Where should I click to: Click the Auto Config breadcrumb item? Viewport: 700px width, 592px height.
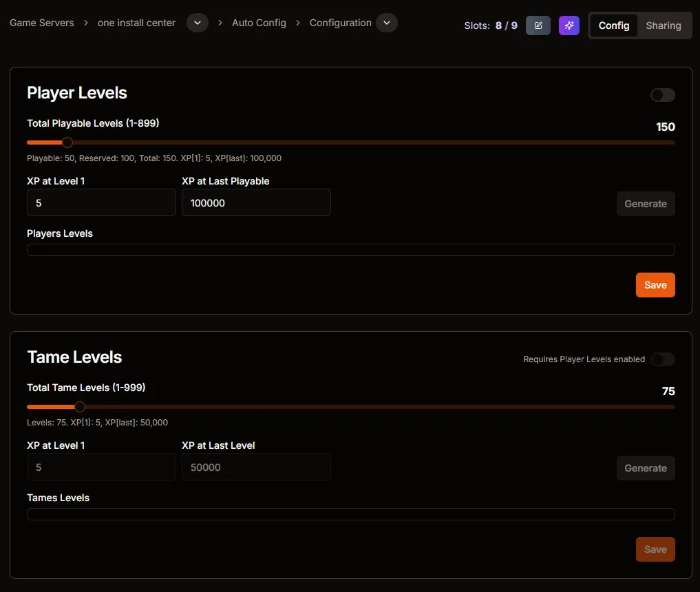(259, 23)
